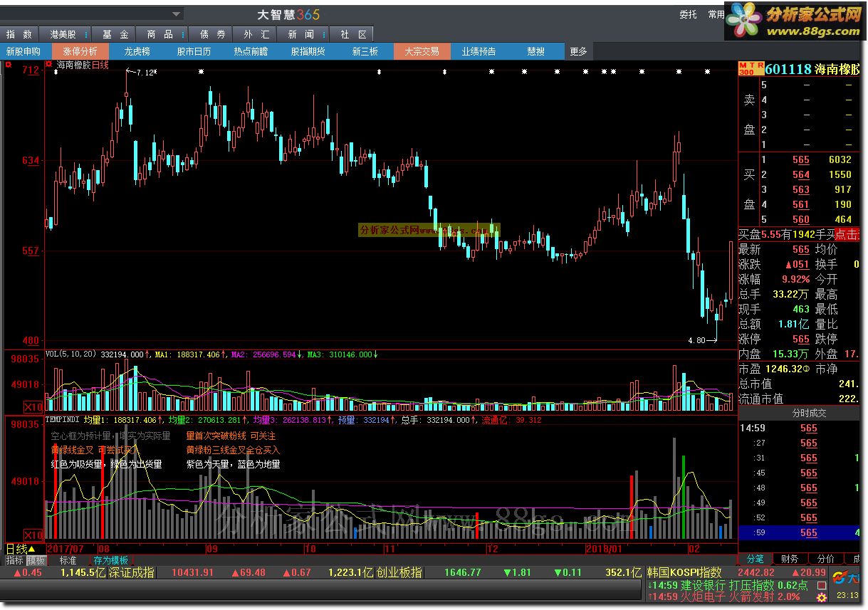The image size is (868, 610).
Task: Select the 龙虎榜 tab
Action: click(x=137, y=51)
